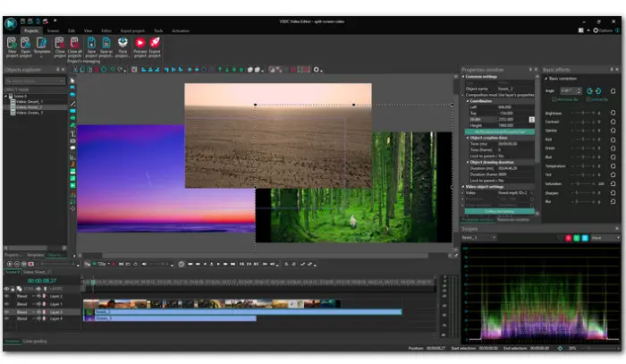Adjust the Temperature slider
The image size is (626, 364).
583,166
